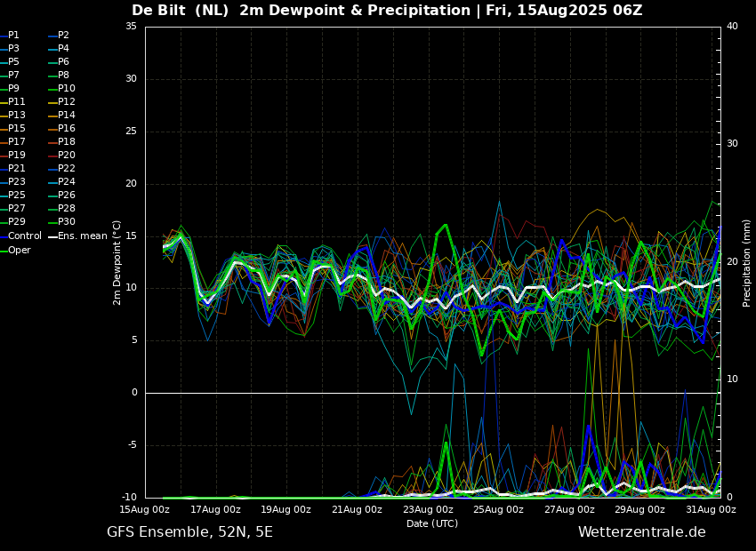Click the Oper legend entry
Viewport: 756px width, 551px height.
15,250
